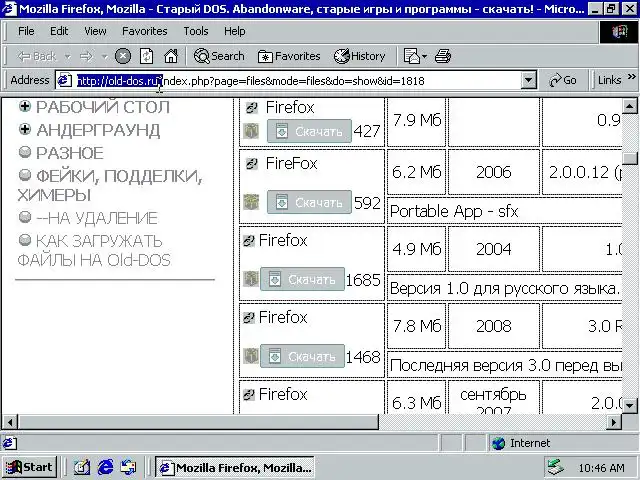
Task: Open the File menu
Action: [x=26, y=31]
